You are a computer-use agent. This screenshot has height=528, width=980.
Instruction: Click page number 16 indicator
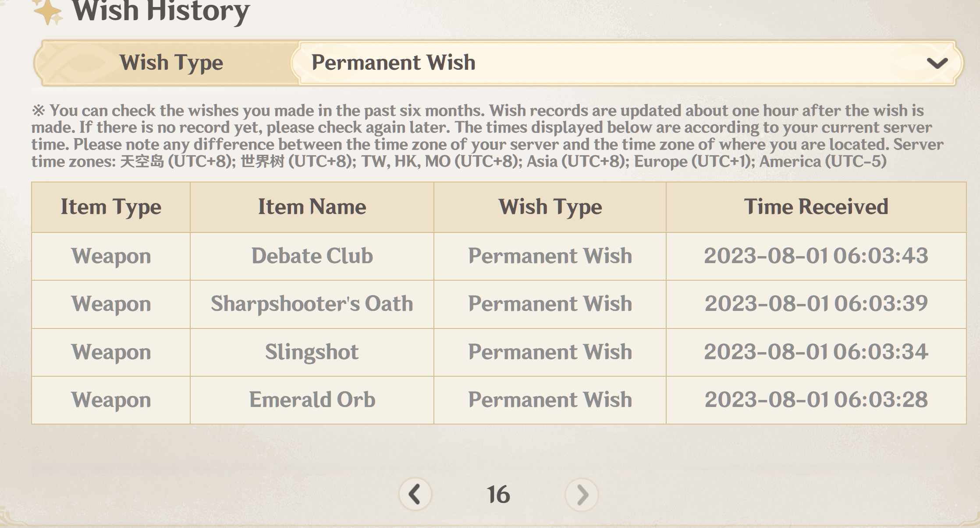point(498,495)
